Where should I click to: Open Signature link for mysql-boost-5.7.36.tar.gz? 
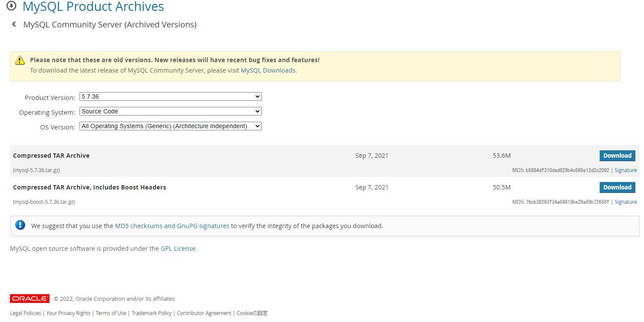click(x=625, y=202)
